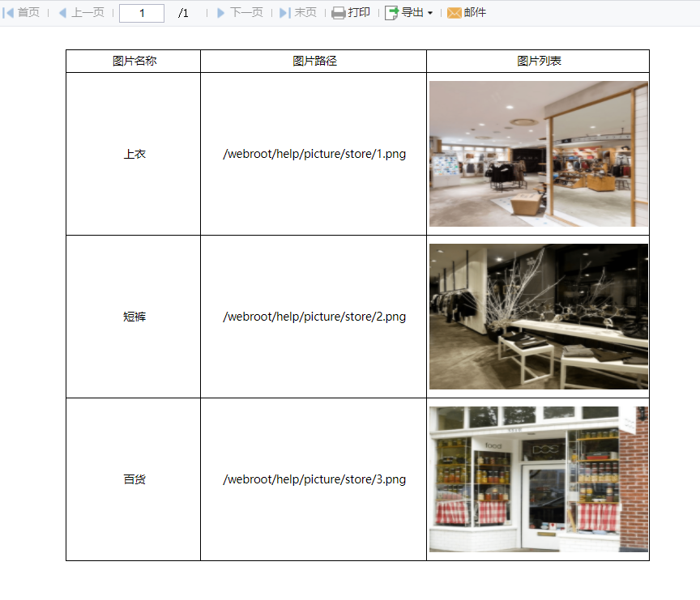Click the page number input field
This screenshot has height=600, width=700.
[142, 13]
